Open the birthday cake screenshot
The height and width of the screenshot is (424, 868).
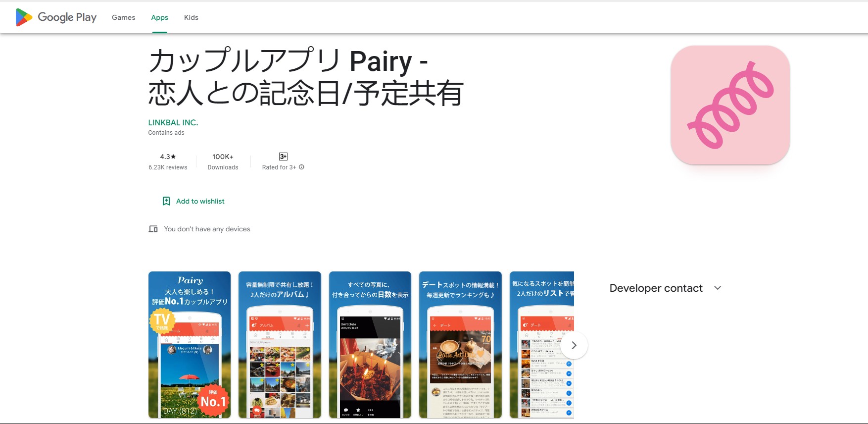tap(370, 345)
